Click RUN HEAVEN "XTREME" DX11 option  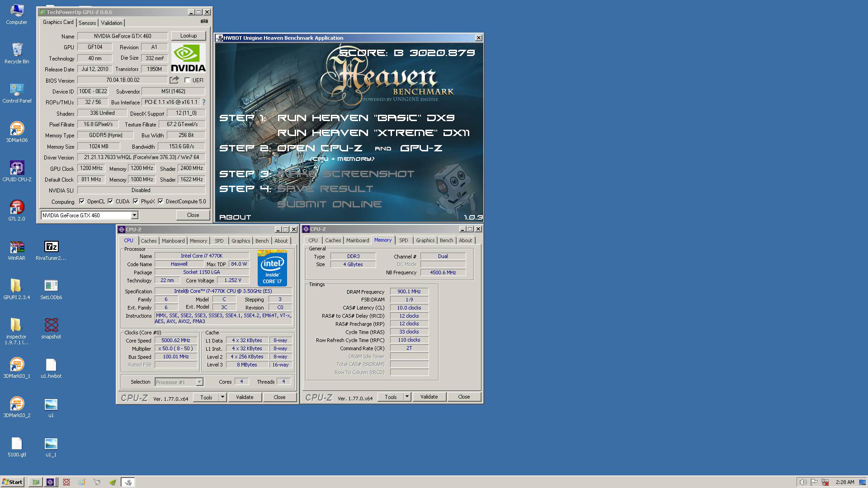pyautogui.click(x=373, y=133)
